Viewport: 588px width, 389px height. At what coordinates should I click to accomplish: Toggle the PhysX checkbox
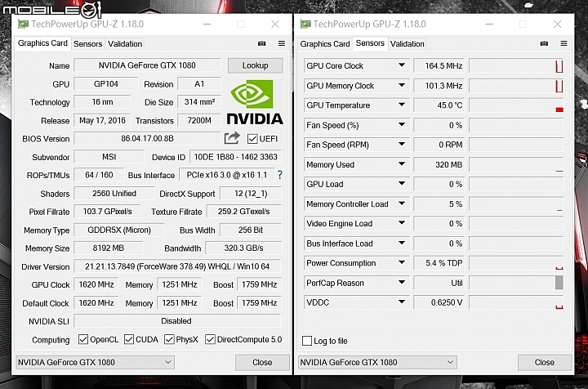click(x=168, y=339)
